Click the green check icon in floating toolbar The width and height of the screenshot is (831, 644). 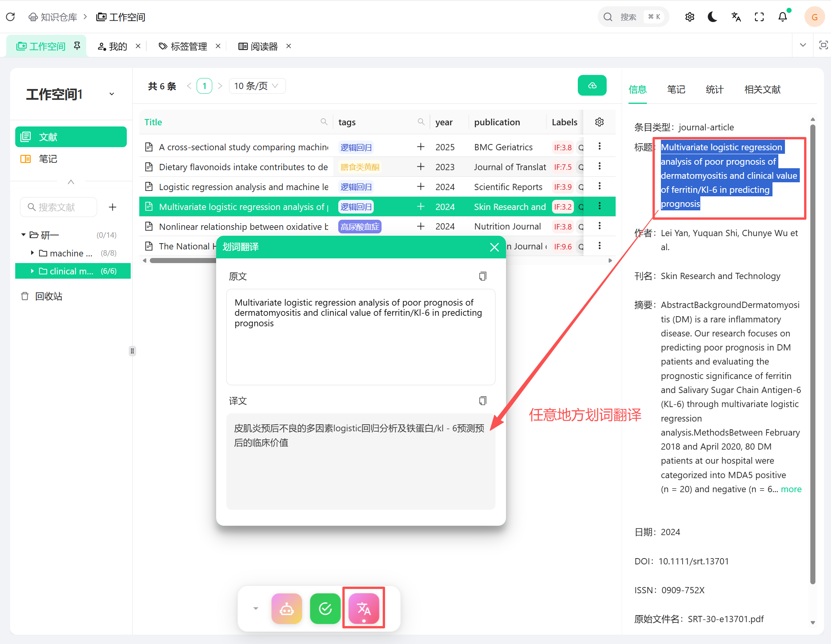[325, 608]
